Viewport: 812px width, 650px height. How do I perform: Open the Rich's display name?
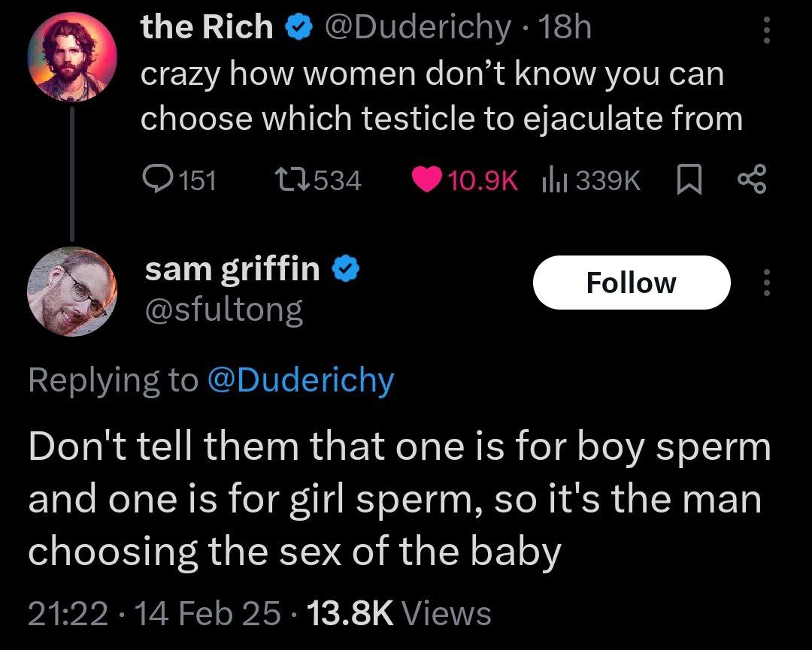click(208, 26)
